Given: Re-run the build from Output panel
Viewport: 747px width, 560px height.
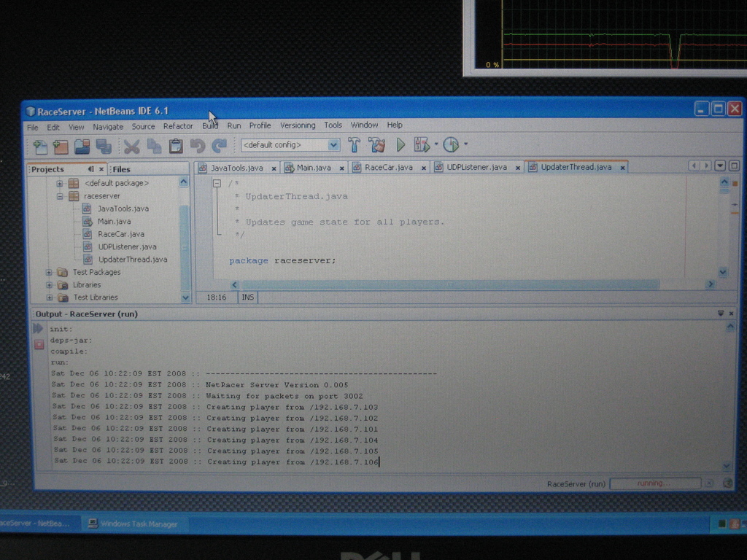Looking at the screenshot, I should coord(39,329).
